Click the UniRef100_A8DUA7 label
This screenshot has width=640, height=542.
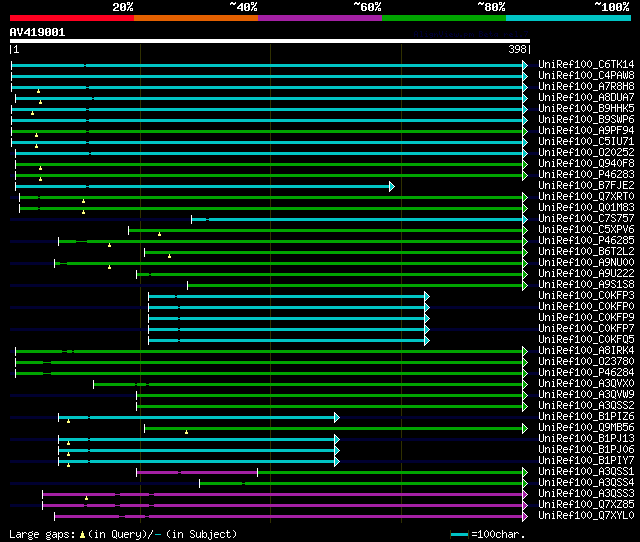click(x=586, y=98)
